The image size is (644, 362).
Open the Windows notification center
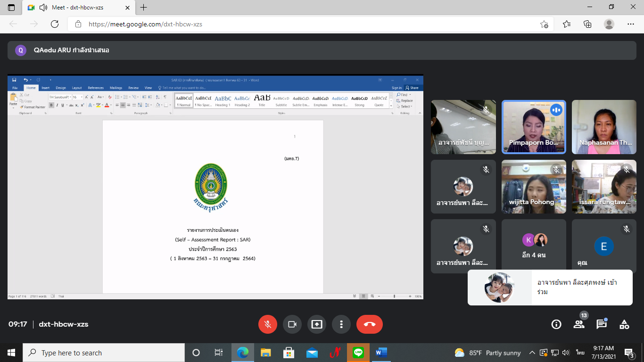[629, 353]
